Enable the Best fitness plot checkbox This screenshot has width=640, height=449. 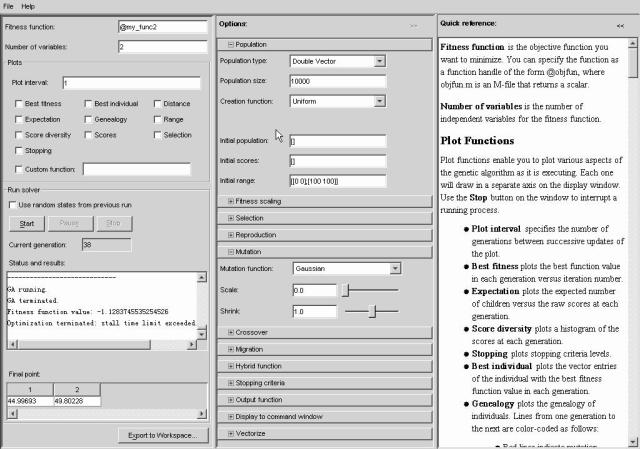[18, 104]
